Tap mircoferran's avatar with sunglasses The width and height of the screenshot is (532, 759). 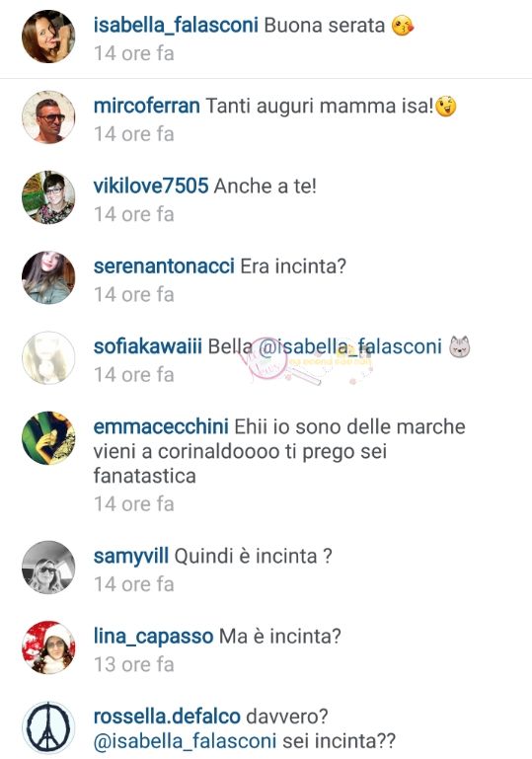point(48,116)
